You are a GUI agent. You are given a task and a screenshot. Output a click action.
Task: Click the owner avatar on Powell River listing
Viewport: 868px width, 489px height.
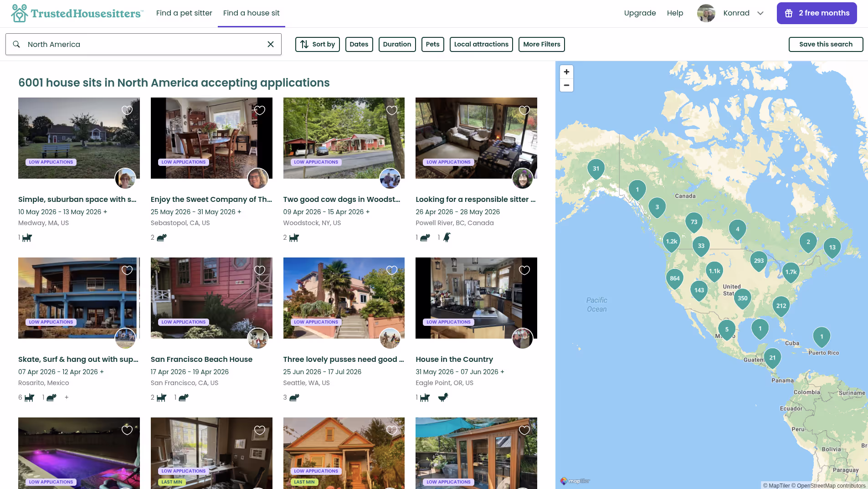(x=523, y=178)
